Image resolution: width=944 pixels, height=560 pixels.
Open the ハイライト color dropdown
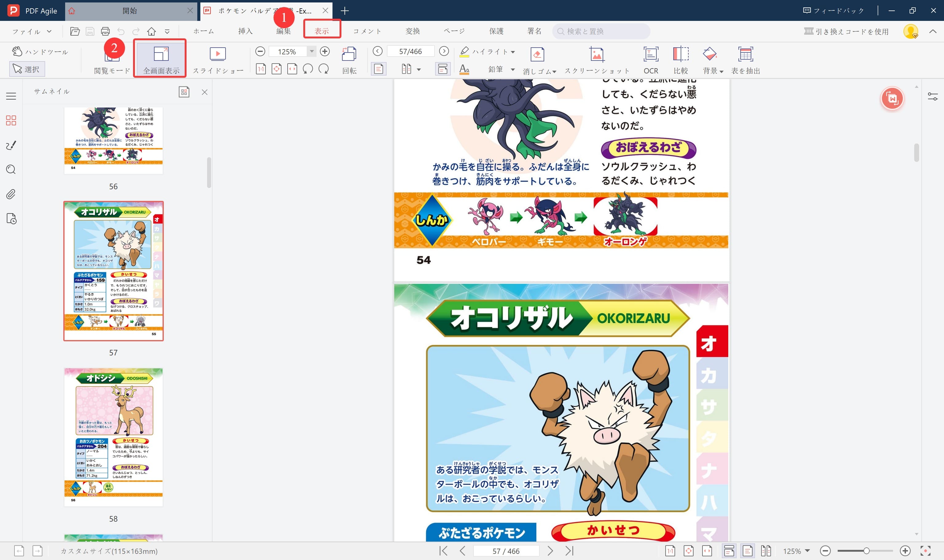[512, 52]
